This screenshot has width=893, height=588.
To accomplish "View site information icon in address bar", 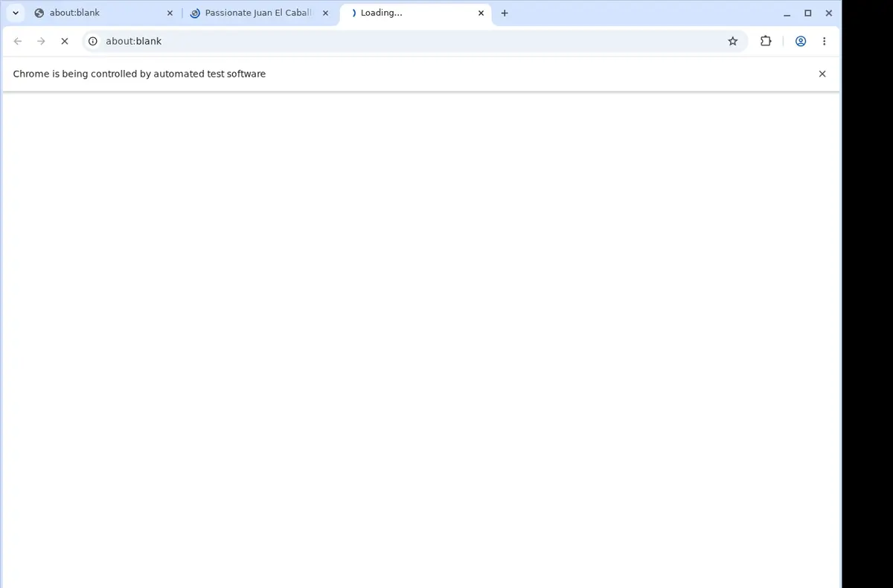I will [93, 41].
